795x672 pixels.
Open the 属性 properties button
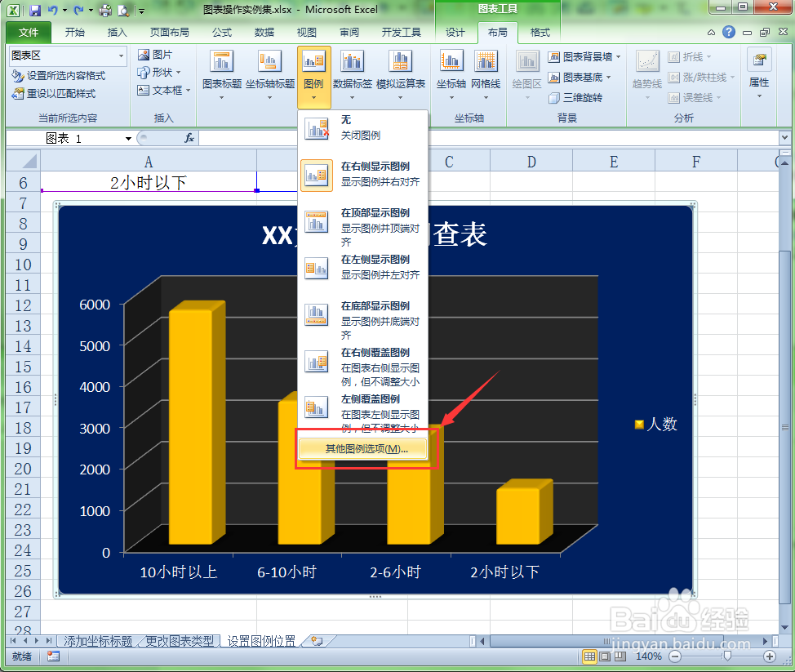[759, 74]
